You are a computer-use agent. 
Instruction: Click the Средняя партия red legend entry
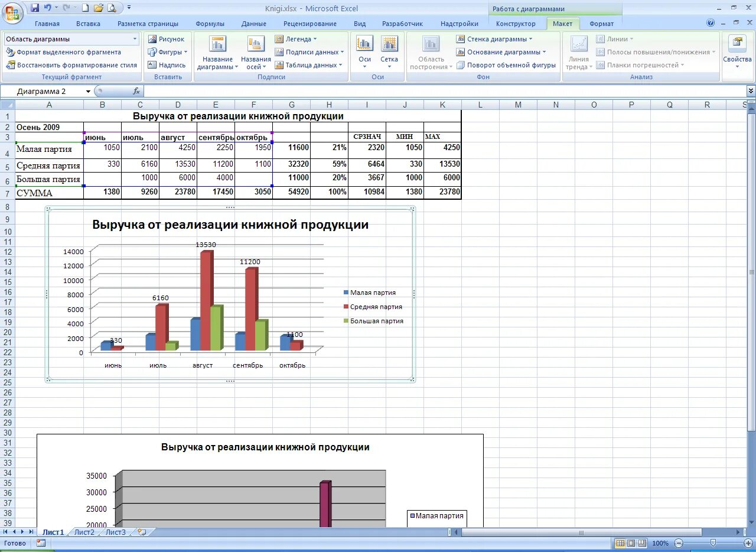[x=373, y=307]
